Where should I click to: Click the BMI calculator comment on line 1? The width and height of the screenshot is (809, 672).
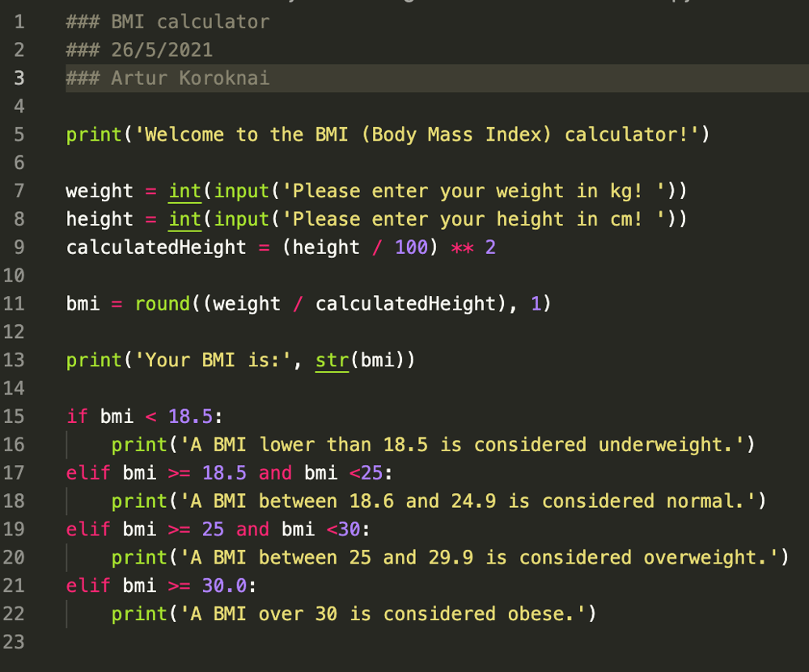click(166, 22)
